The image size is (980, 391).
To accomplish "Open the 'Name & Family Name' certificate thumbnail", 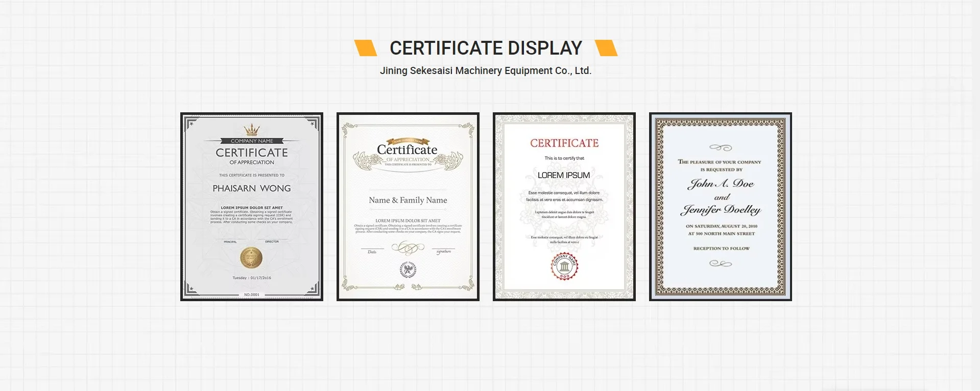I will [x=408, y=207].
